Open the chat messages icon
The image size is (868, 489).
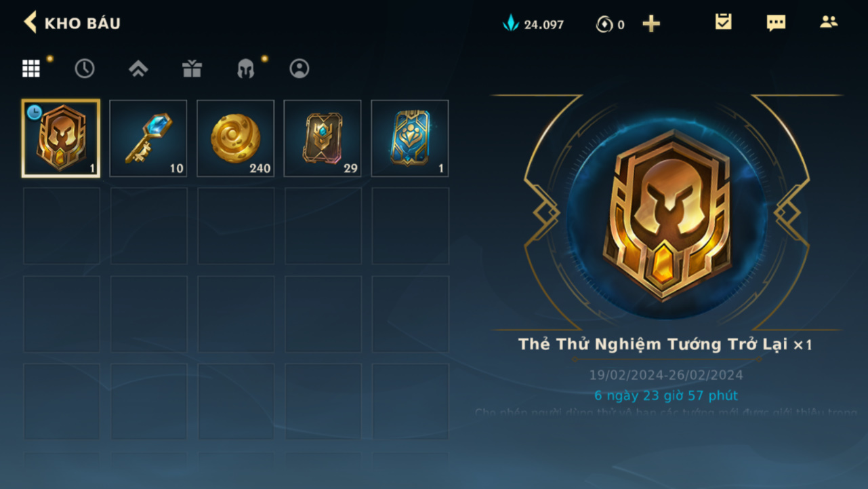(776, 23)
